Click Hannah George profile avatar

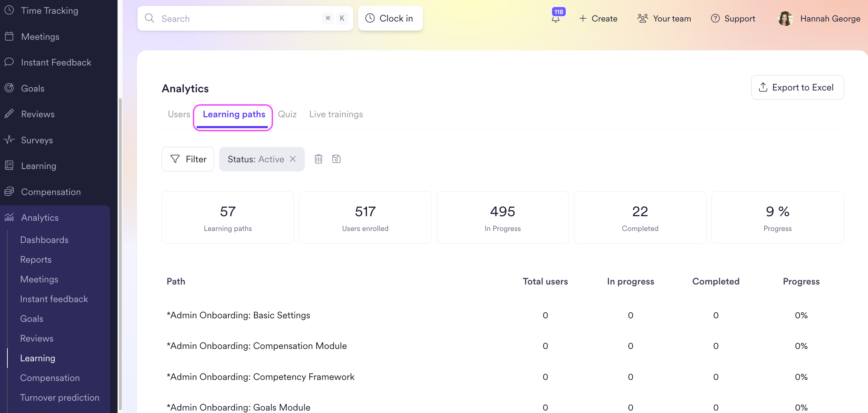(785, 19)
